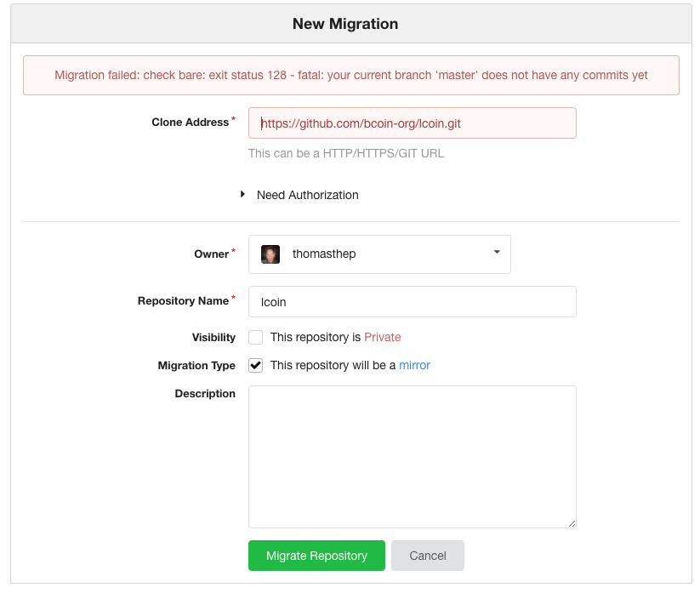Image resolution: width=700 pixels, height=593 pixels.
Task: Click the Repository Name field
Action: click(412, 302)
